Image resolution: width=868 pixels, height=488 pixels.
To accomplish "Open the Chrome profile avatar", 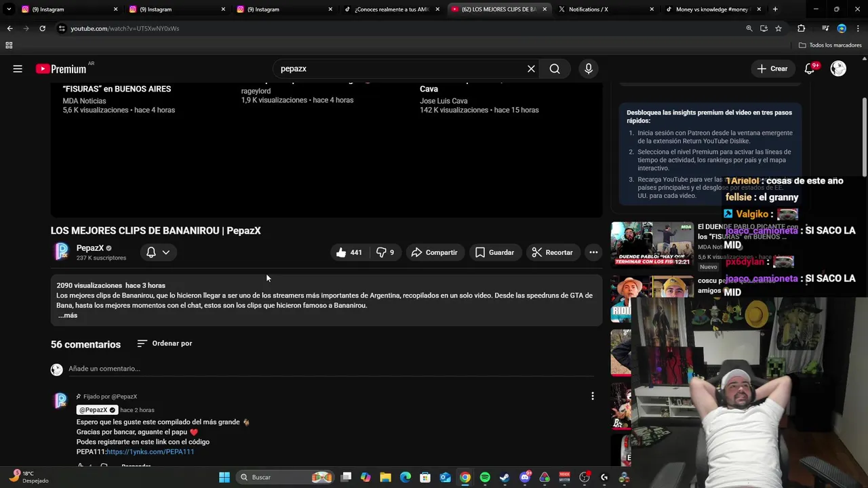I will coord(842,28).
